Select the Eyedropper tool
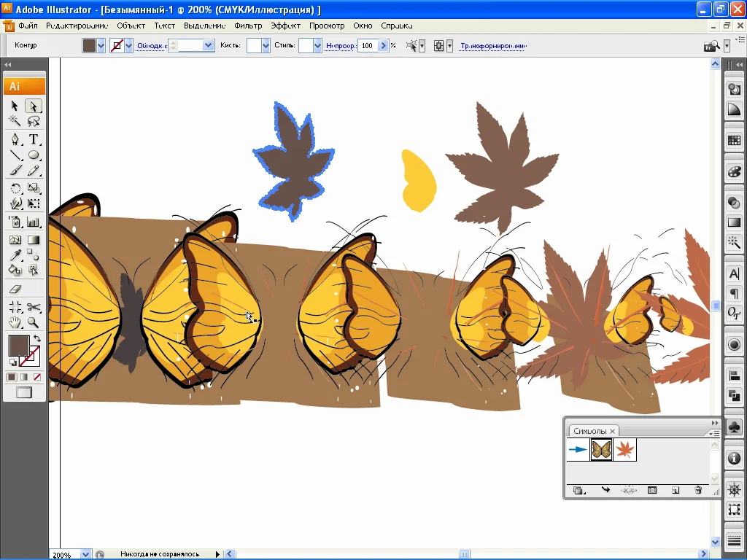Viewport: 747px width, 560px height. [x=15, y=254]
